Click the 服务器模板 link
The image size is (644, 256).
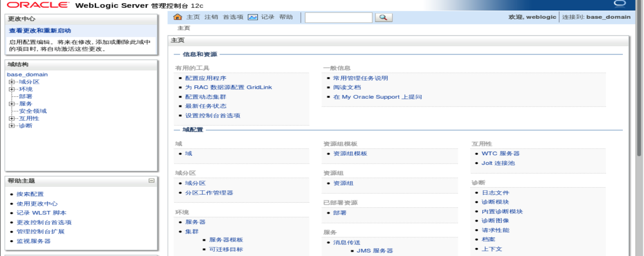226,240
